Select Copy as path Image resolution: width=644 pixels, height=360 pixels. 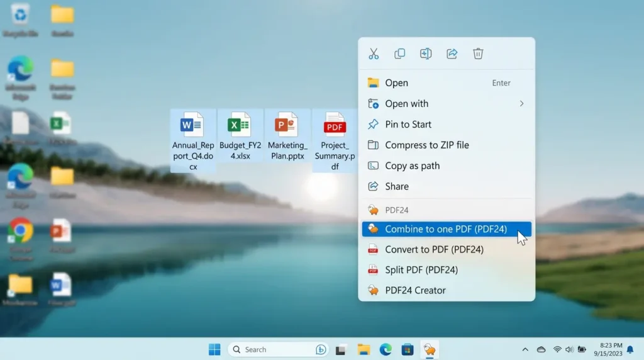pos(447,166)
